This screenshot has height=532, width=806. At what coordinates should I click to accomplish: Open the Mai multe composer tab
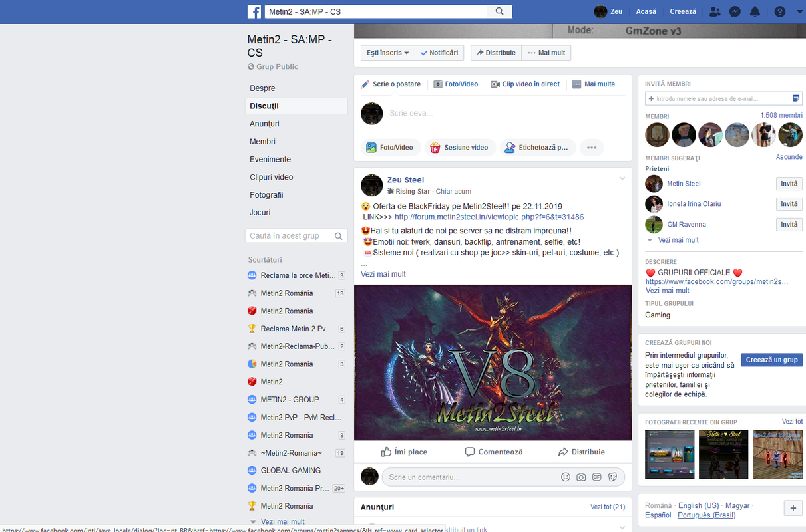tap(594, 84)
